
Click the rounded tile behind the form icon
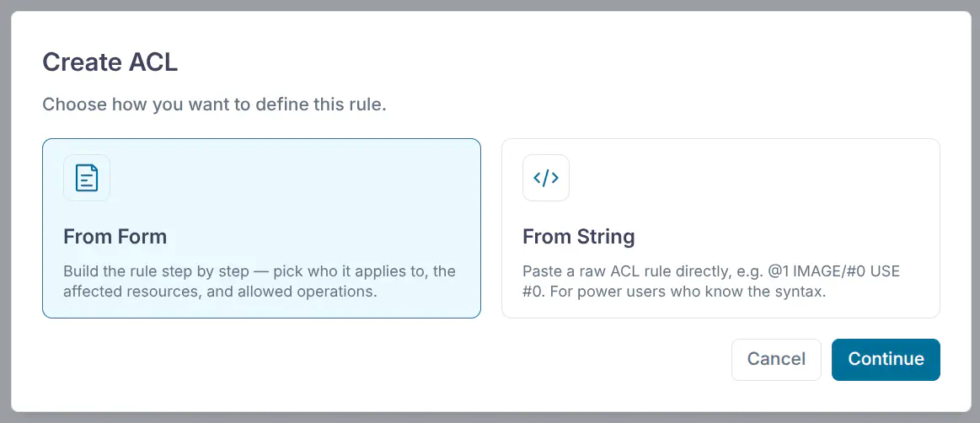point(86,178)
